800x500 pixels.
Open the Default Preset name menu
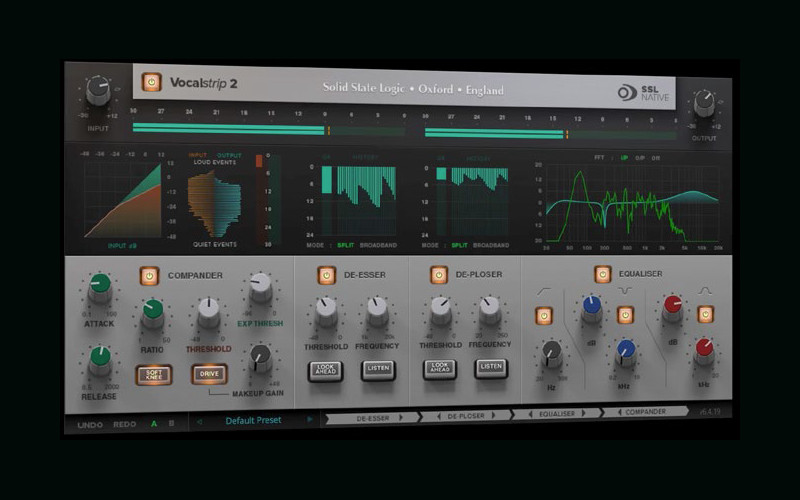click(254, 420)
